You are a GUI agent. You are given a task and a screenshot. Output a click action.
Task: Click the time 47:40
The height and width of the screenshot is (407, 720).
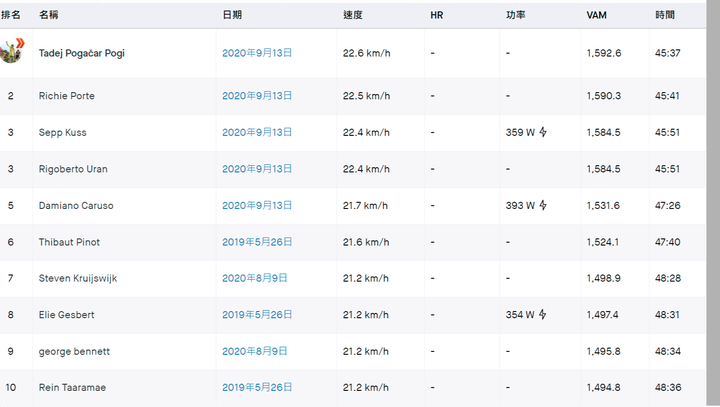[668, 242]
